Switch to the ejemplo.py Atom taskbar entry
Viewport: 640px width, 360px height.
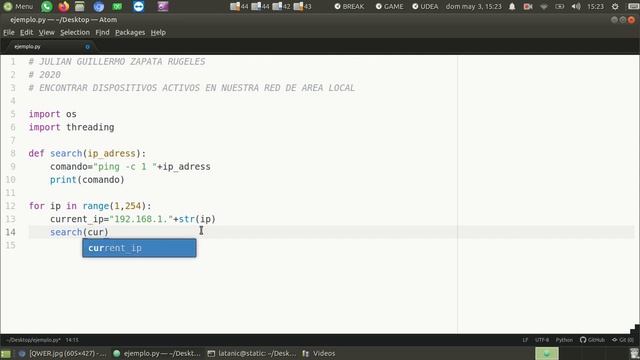[x=157, y=353]
